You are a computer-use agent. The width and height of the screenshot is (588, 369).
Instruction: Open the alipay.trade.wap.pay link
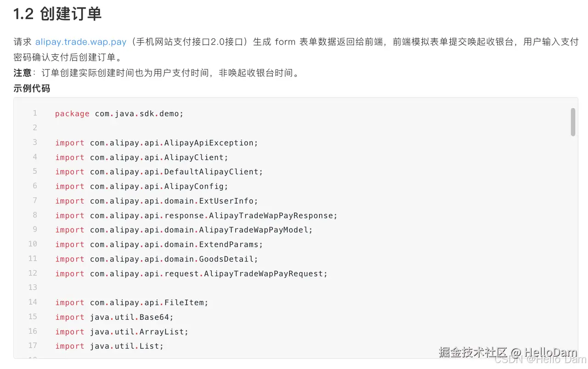[80, 42]
